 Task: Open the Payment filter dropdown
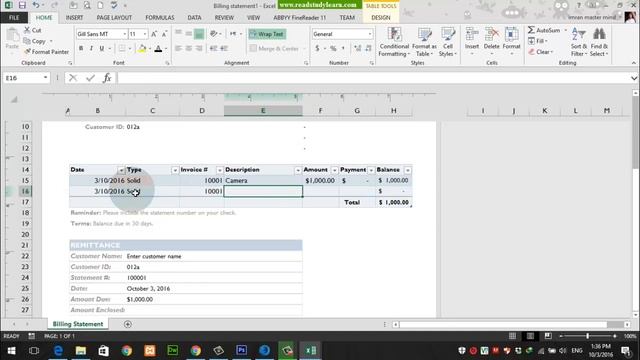[x=371, y=170]
